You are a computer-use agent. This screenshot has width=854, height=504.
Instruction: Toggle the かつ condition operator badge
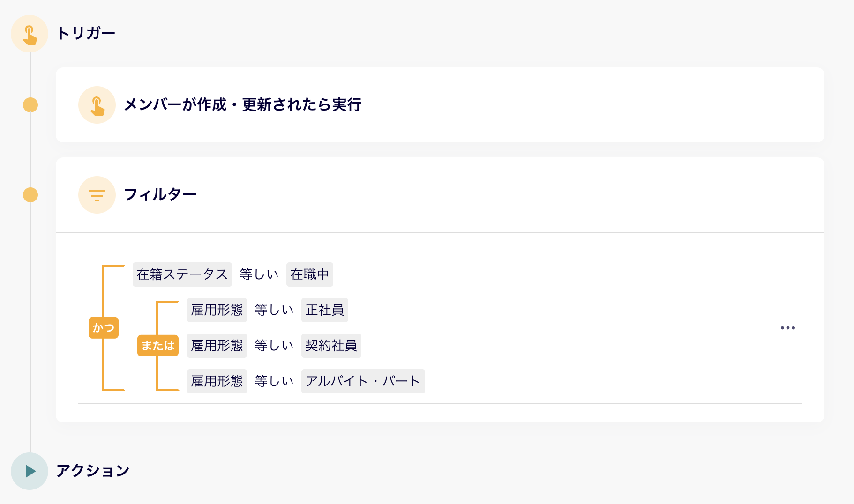104,328
